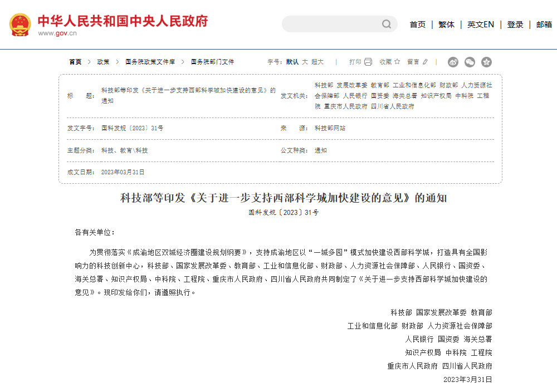Viewport: 557px width, 392px height.
Task: Click signature line 重庆市人民政府 四川省人民政府
Action: click(439, 366)
